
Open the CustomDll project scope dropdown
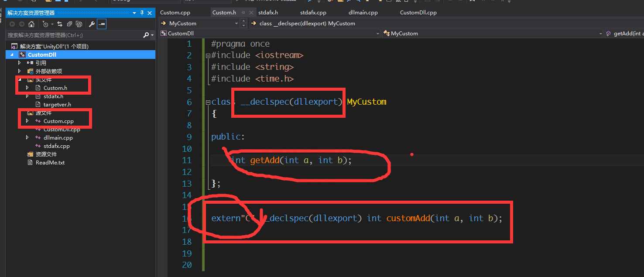[377, 34]
